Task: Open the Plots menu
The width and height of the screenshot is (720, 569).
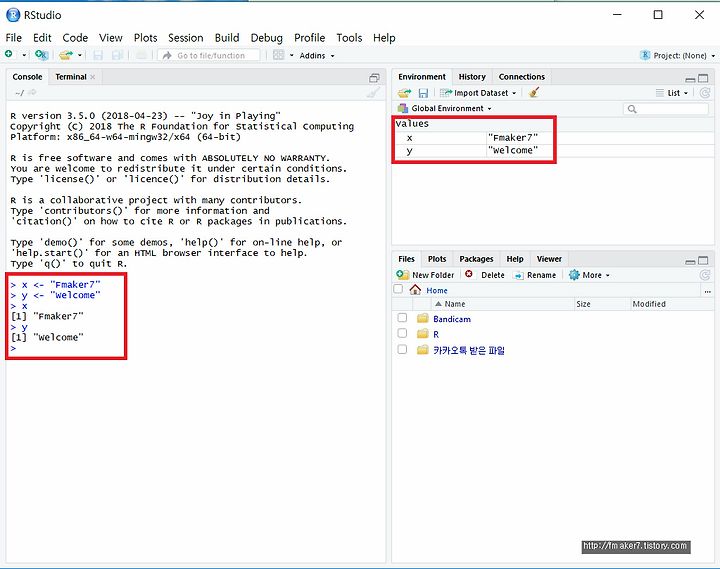Action: pyautogui.click(x=145, y=38)
